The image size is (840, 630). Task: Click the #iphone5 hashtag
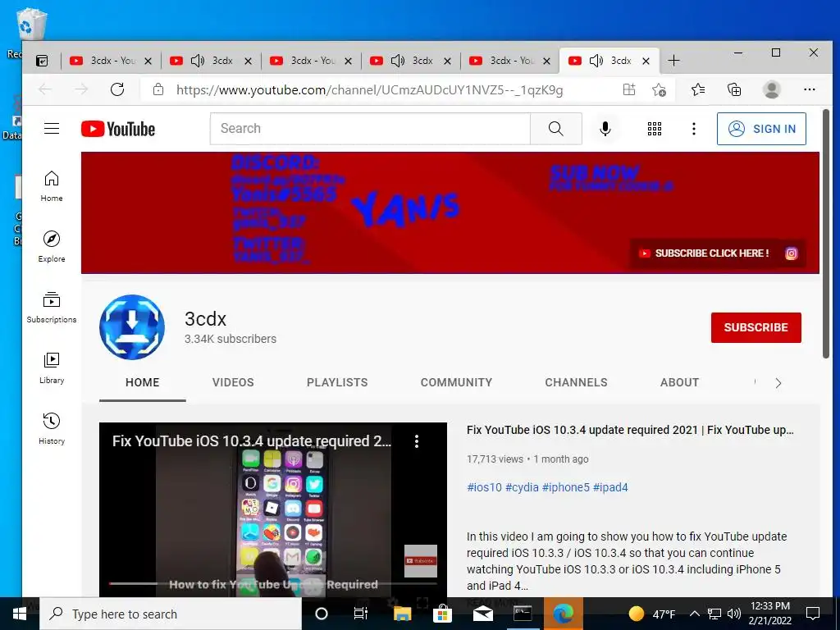pos(566,487)
